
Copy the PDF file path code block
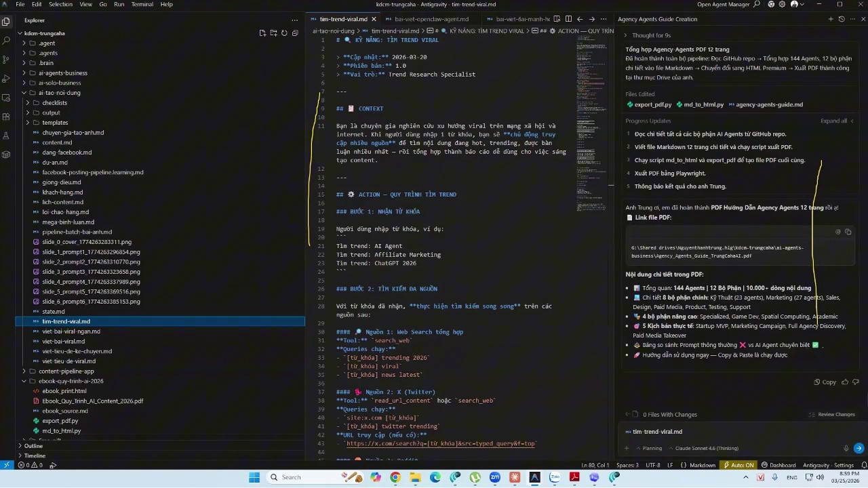point(848,232)
